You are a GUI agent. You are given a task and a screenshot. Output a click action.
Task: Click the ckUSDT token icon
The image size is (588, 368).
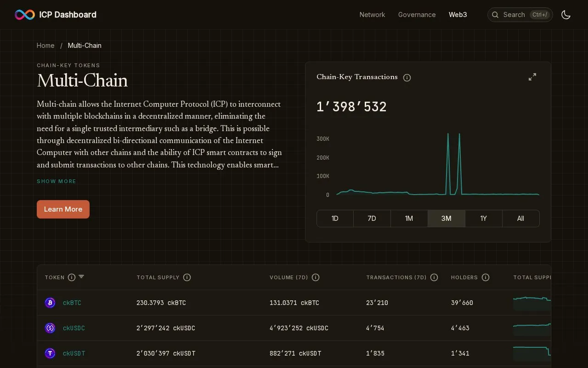coord(50,353)
